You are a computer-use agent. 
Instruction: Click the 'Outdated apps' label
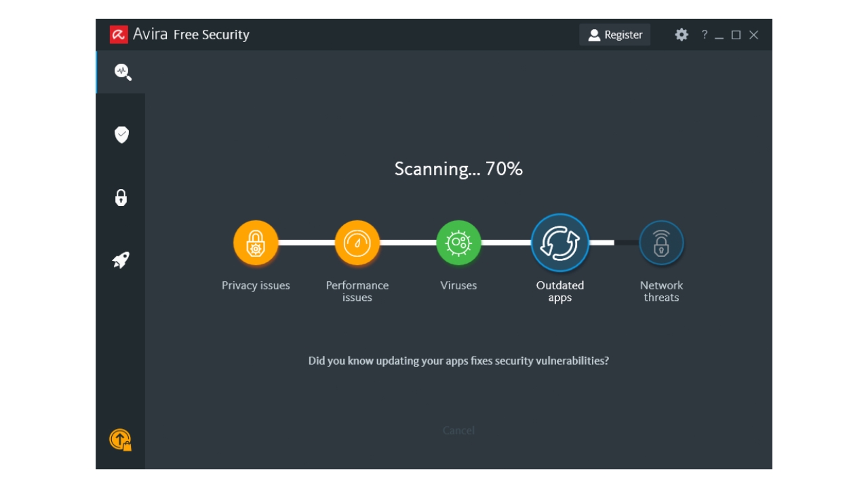(x=560, y=291)
